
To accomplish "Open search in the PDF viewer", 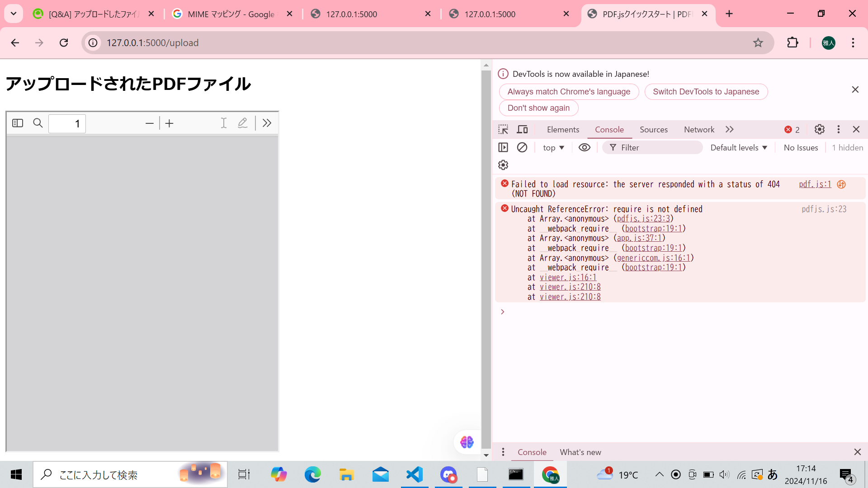I will click(38, 123).
